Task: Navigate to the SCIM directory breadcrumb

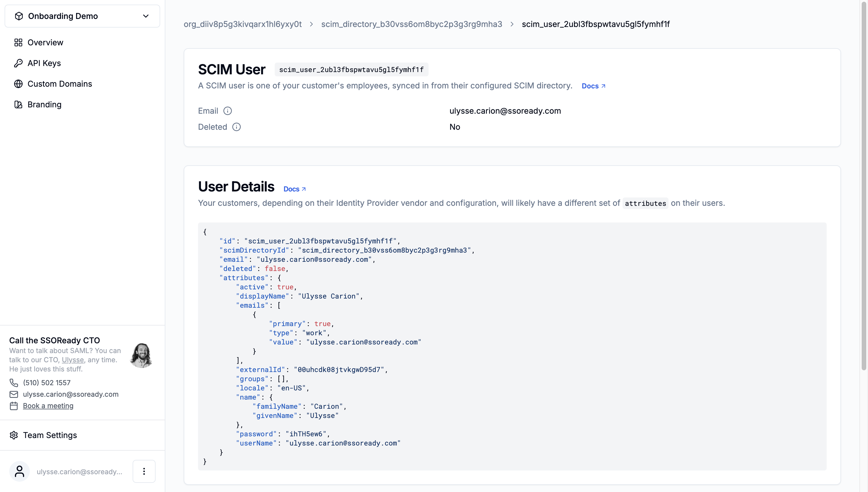Action: (x=412, y=24)
